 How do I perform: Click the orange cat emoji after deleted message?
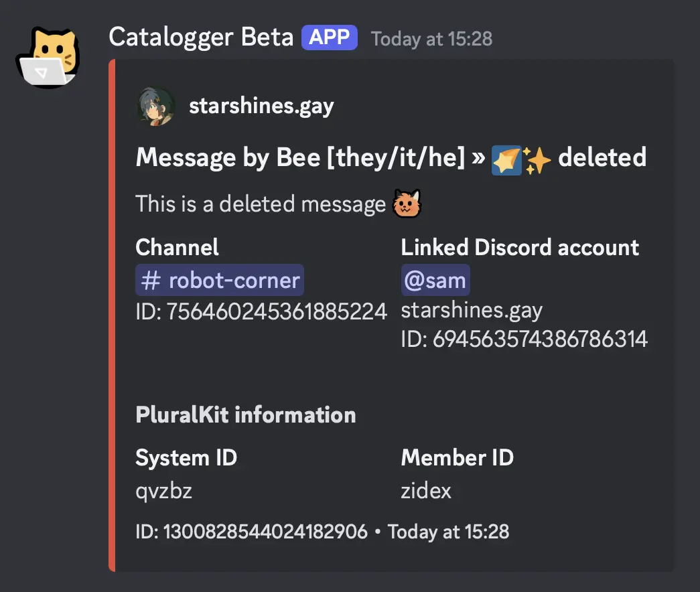tap(409, 204)
